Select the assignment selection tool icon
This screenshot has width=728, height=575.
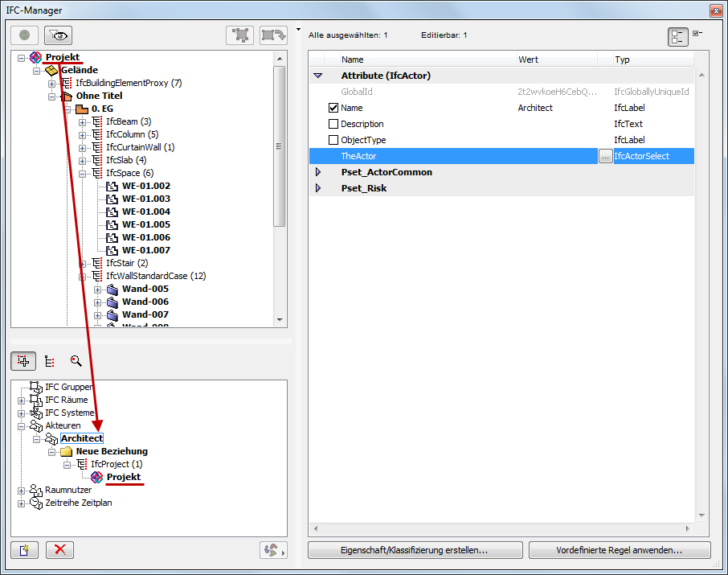click(23, 361)
